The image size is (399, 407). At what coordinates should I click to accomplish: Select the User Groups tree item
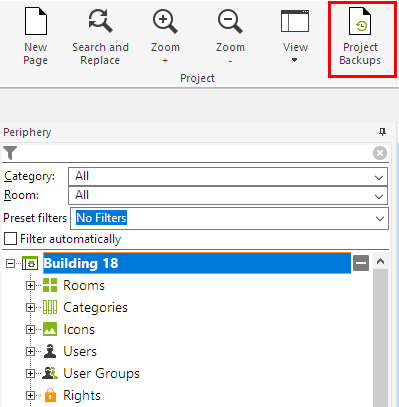(x=101, y=373)
